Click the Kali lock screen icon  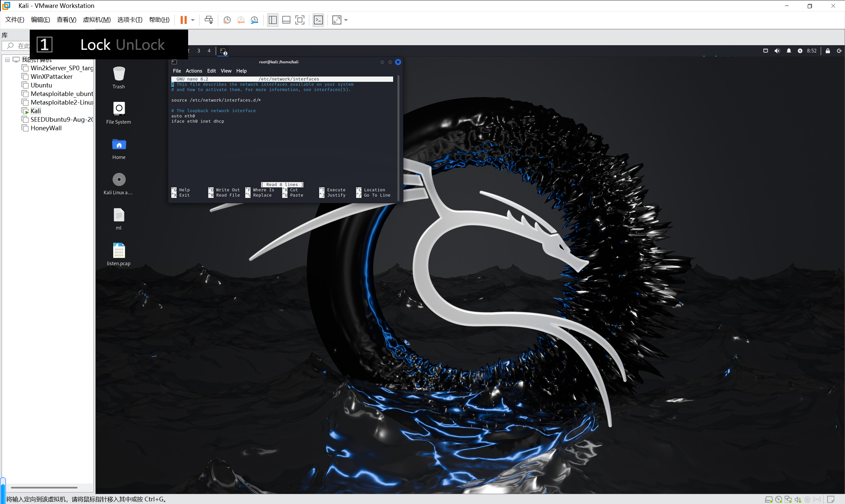click(x=828, y=51)
